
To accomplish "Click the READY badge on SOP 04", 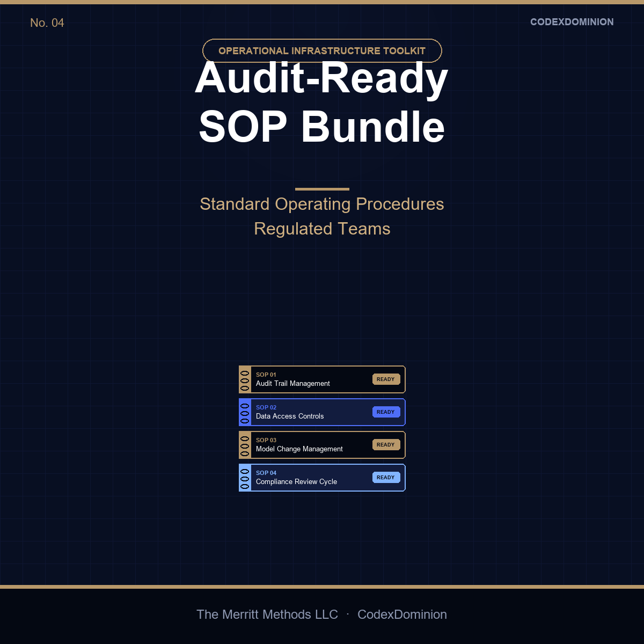I will tap(386, 478).
